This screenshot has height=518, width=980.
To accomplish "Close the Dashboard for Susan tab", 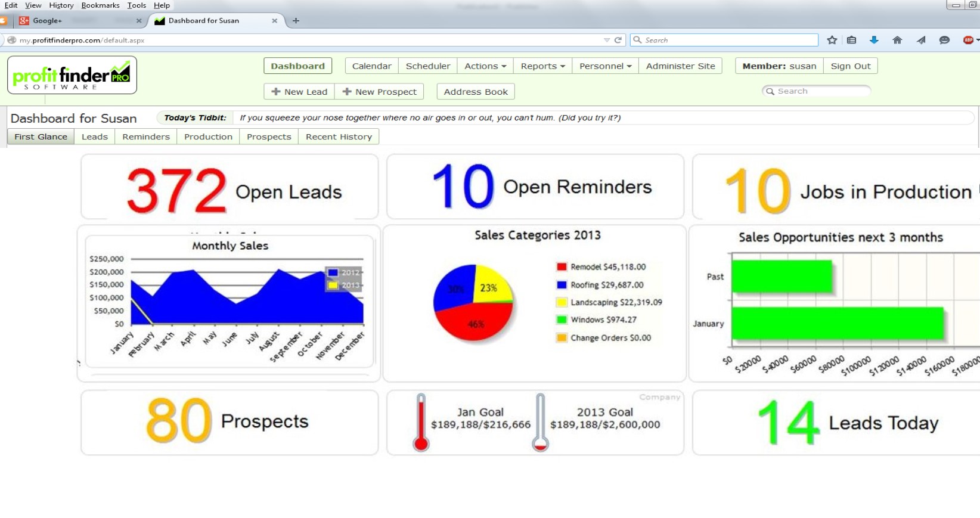I will tap(274, 20).
